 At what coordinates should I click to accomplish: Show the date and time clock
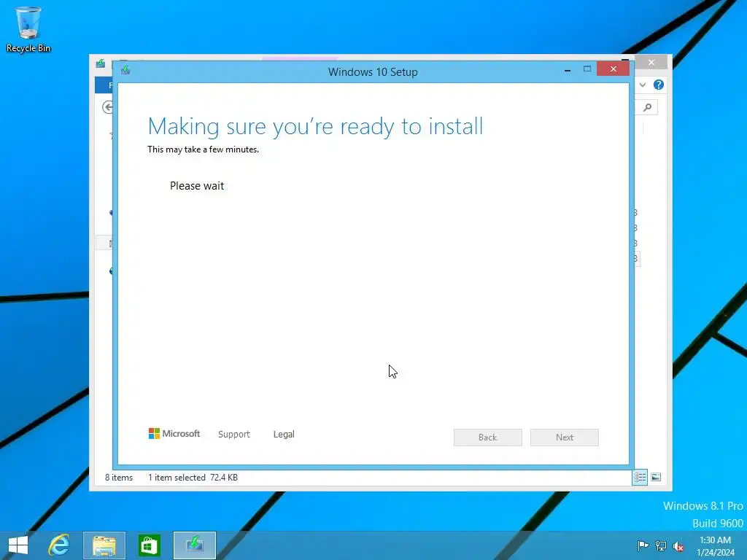tap(715, 546)
